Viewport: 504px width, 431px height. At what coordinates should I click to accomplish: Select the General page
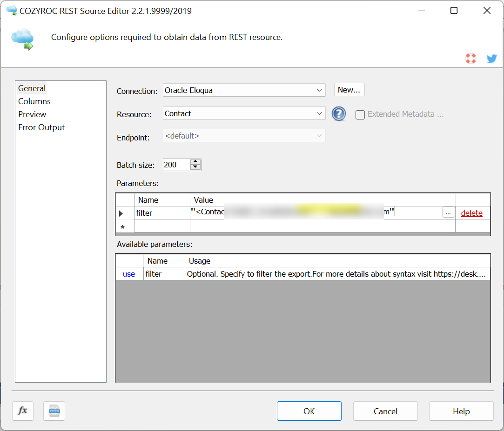(32, 88)
